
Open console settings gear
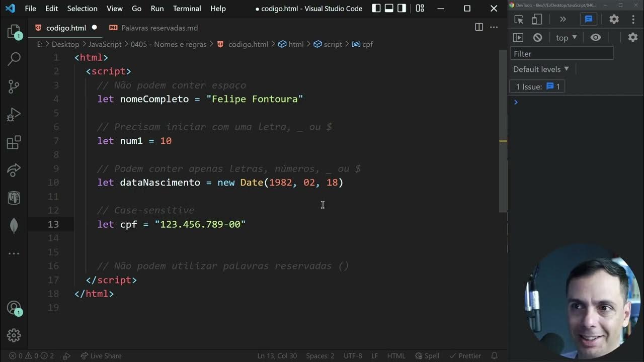coord(633,37)
